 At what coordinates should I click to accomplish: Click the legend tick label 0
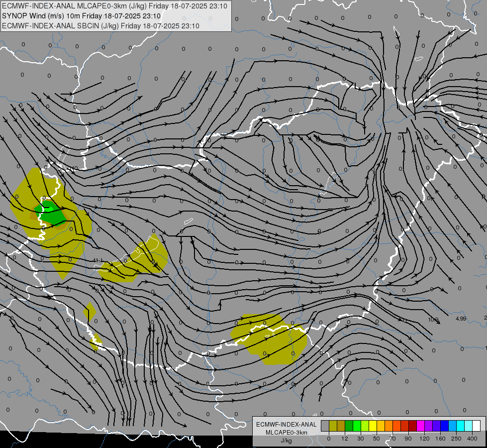329,439
